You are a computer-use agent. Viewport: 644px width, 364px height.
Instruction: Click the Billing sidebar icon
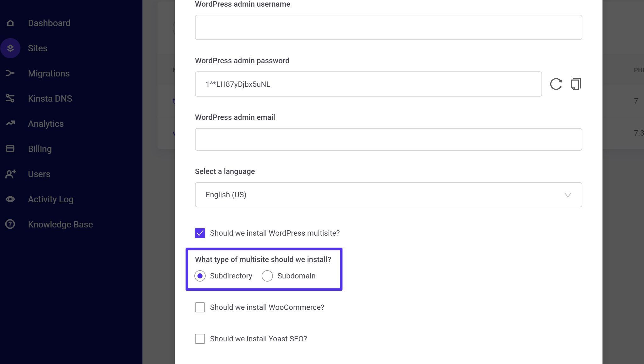[x=11, y=148]
